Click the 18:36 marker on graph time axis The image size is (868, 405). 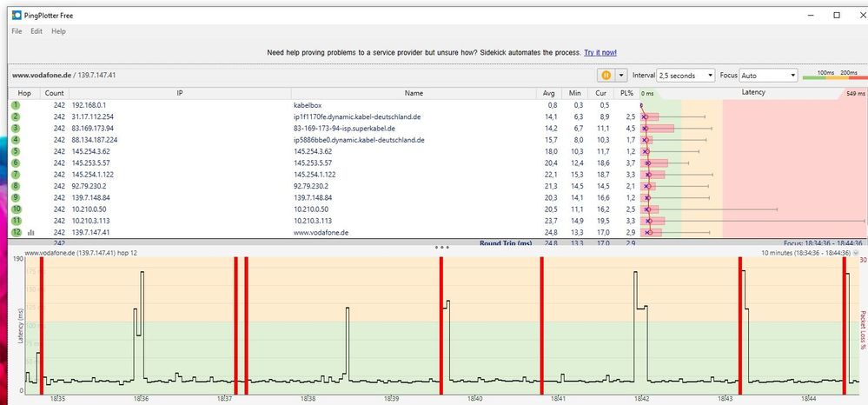pyautogui.click(x=141, y=399)
